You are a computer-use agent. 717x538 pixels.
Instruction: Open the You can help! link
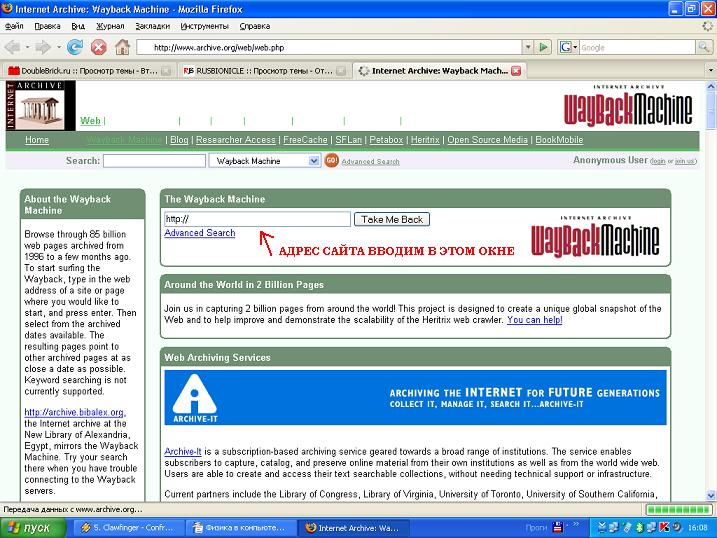click(535, 320)
